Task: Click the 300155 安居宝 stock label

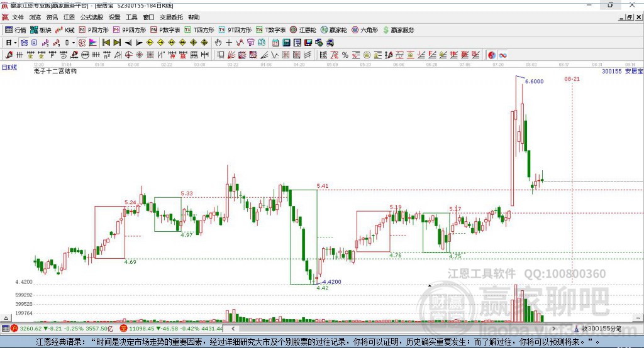Action: click(x=622, y=72)
